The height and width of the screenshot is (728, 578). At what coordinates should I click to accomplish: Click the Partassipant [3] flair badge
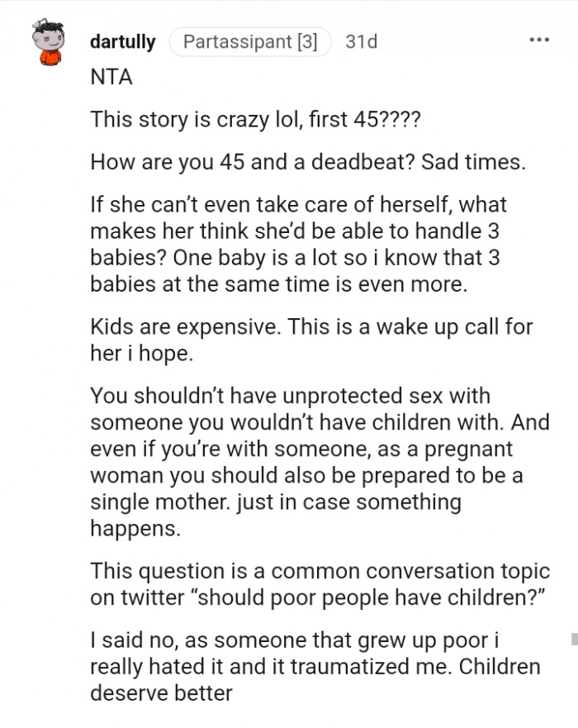pyautogui.click(x=250, y=42)
